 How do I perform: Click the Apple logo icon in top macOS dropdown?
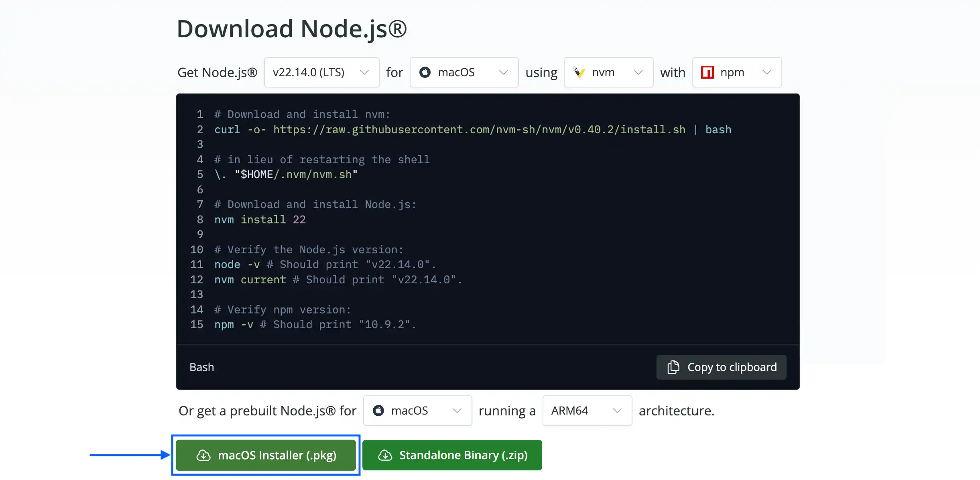tap(425, 72)
